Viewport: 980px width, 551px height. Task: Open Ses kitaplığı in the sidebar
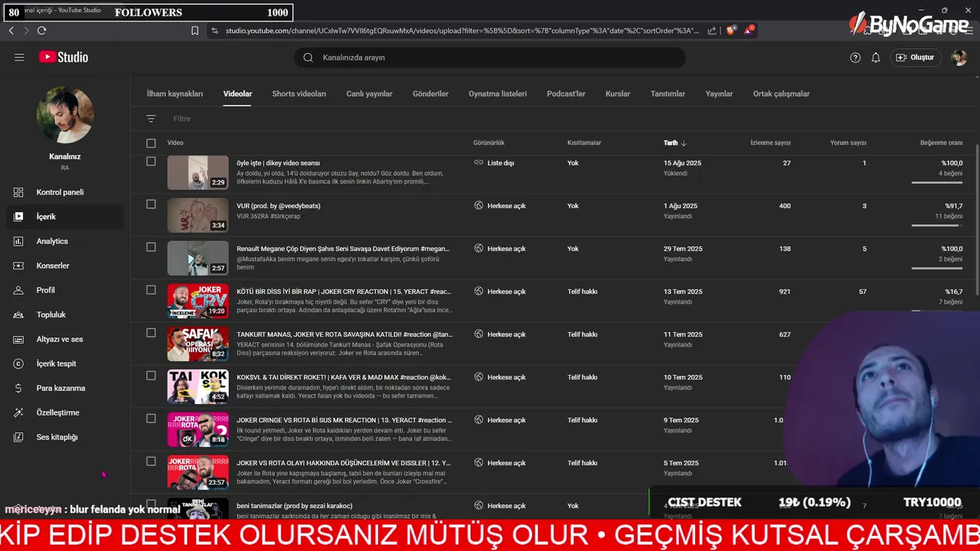click(64, 437)
